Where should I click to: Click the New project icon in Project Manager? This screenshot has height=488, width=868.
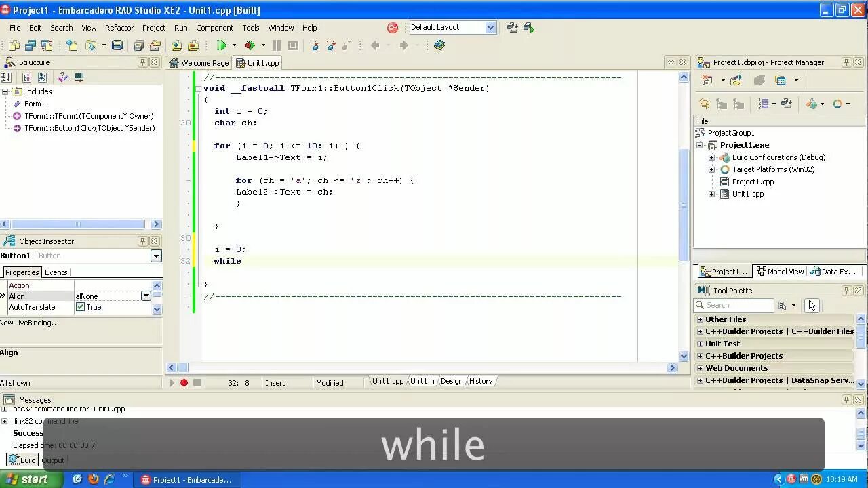pyautogui.click(x=707, y=80)
